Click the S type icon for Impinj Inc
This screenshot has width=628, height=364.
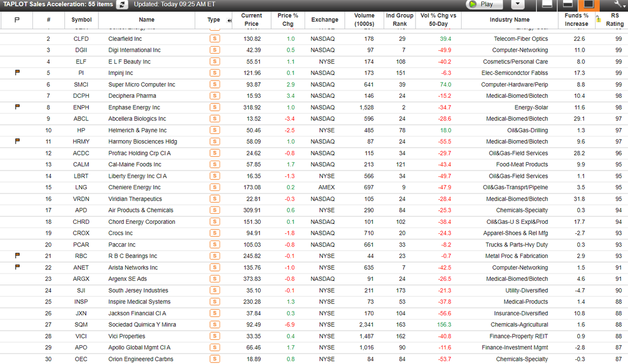pos(214,73)
